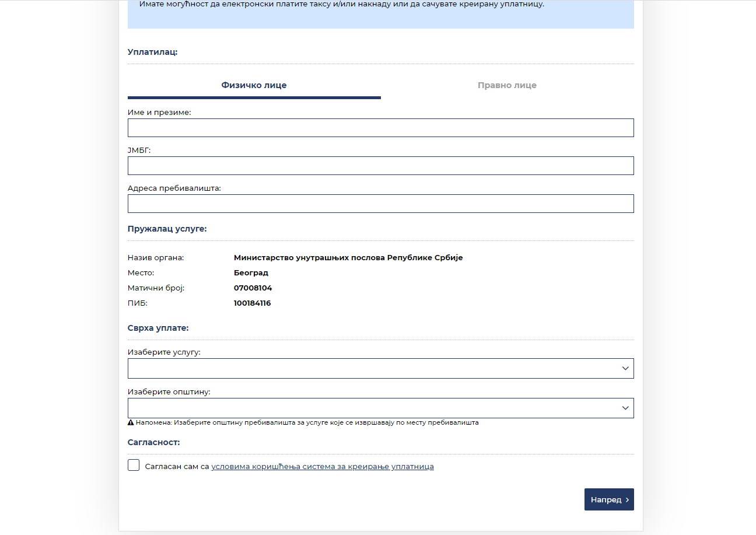Switch to the Физичко лице tab
The height and width of the screenshot is (535, 756).
tap(254, 85)
